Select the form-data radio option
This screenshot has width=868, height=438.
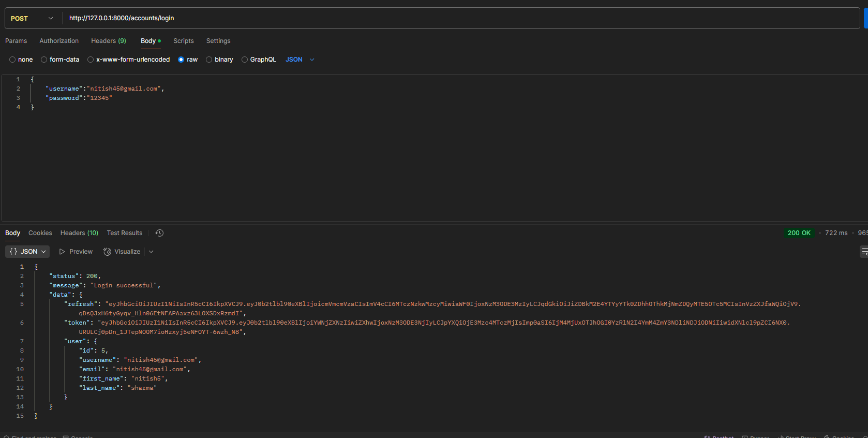point(44,60)
